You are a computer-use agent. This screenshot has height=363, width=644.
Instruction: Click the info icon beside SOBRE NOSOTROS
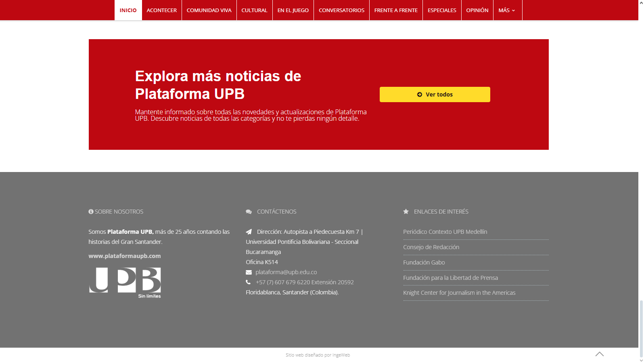click(91, 212)
